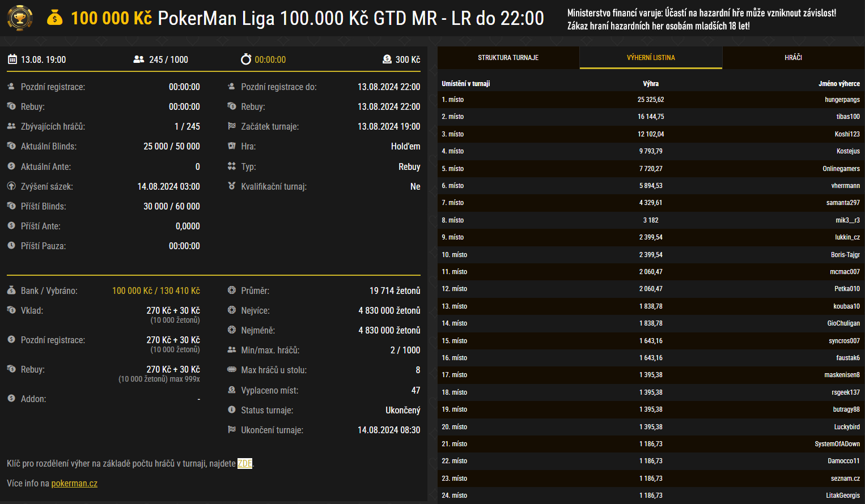
Task: Select the money bag icon beside 100 000 Kč
Action: (54, 18)
